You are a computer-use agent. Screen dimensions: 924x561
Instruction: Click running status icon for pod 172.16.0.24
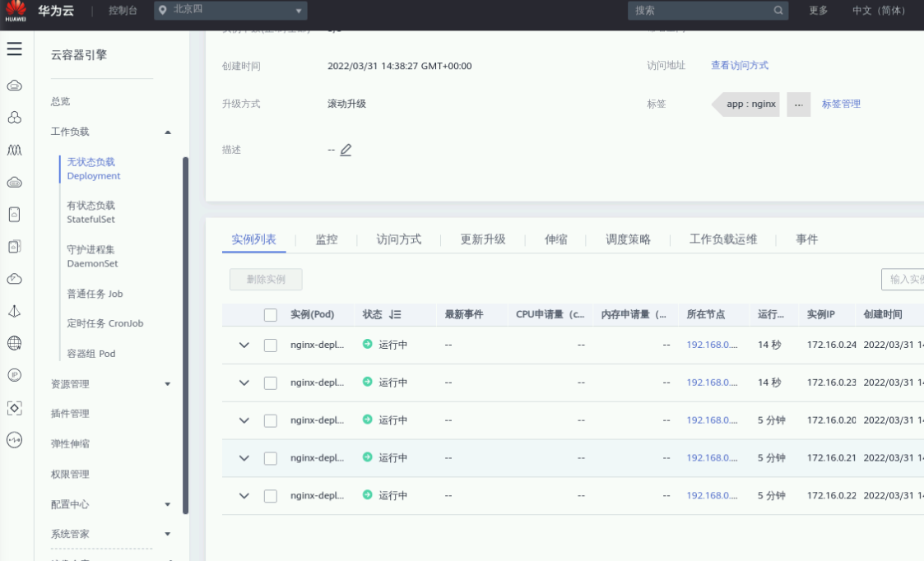(367, 344)
